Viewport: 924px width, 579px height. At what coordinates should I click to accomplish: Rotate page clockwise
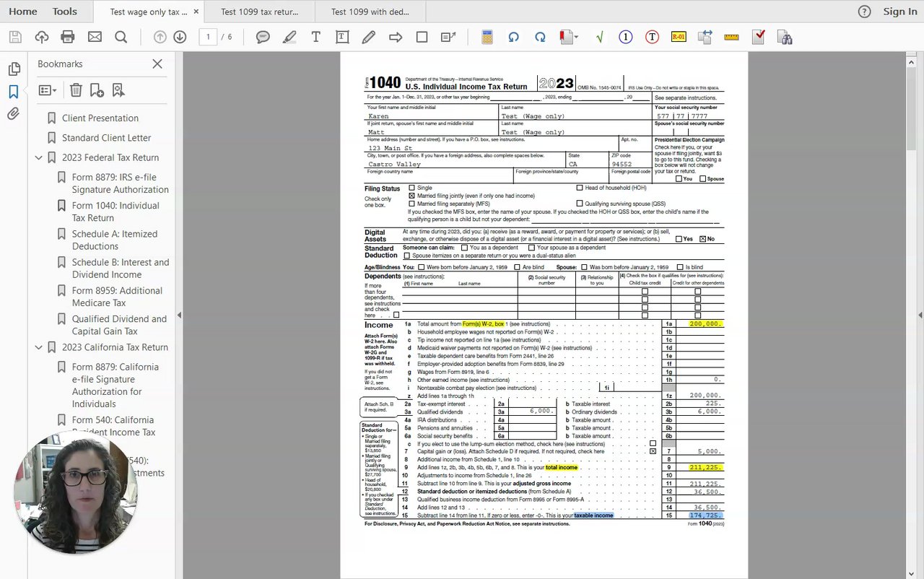click(x=540, y=37)
